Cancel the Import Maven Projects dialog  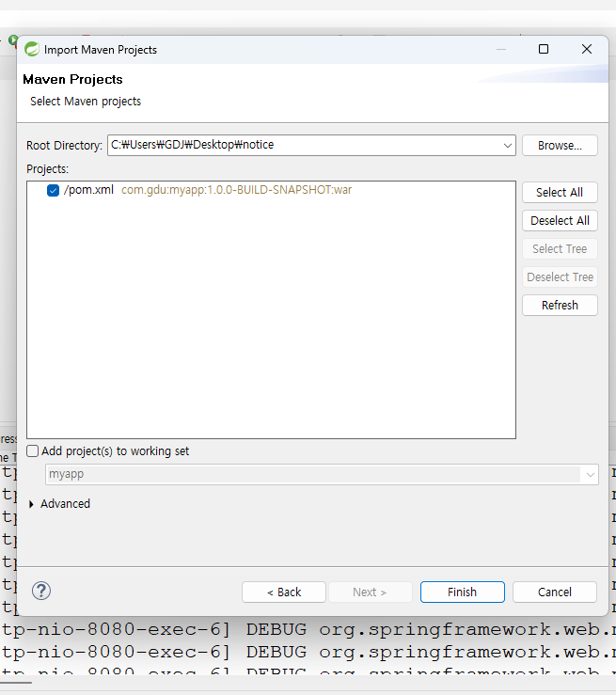point(555,592)
